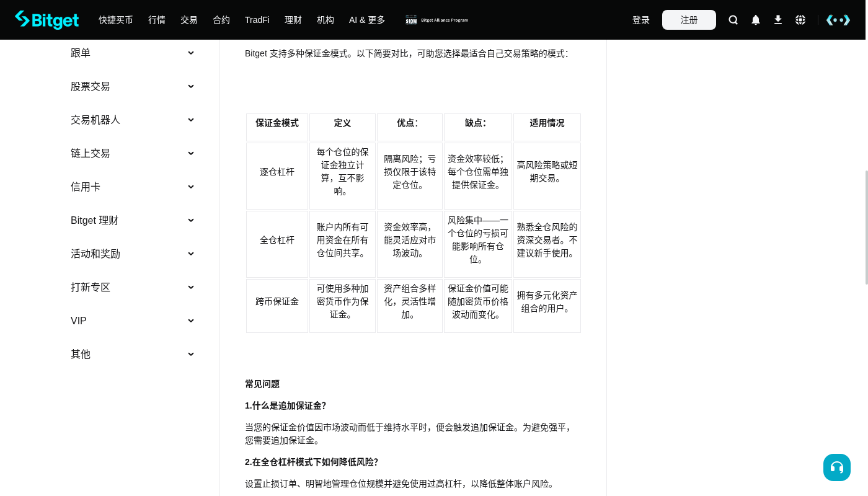Expand the 信用卡 sidebar section

pos(133,187)
